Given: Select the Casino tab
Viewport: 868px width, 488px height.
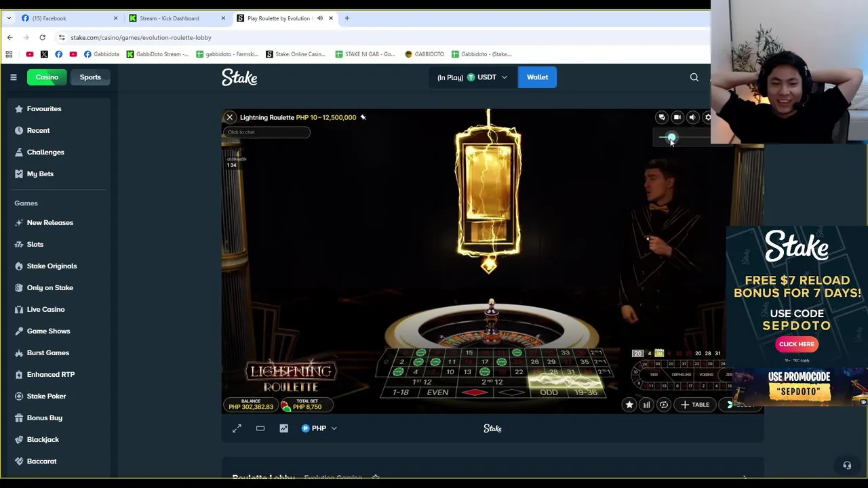Looking at the screenshot, I should tap(47, 77).
